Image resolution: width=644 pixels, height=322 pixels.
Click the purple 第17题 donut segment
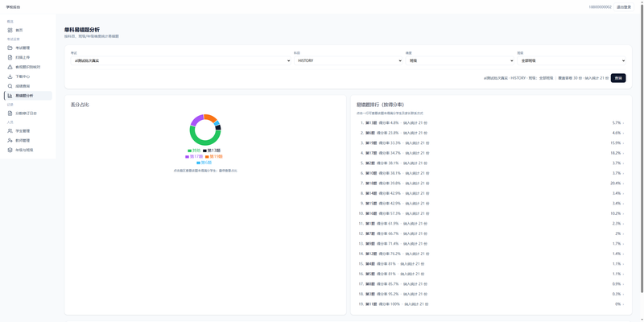point(196,120)
